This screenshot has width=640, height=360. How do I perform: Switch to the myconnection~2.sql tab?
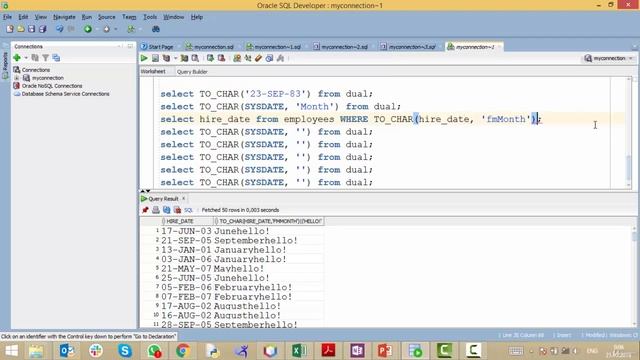pos(341,47)
